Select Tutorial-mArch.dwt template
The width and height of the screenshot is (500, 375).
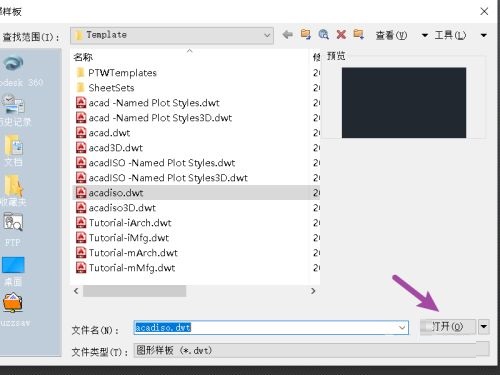127,253
